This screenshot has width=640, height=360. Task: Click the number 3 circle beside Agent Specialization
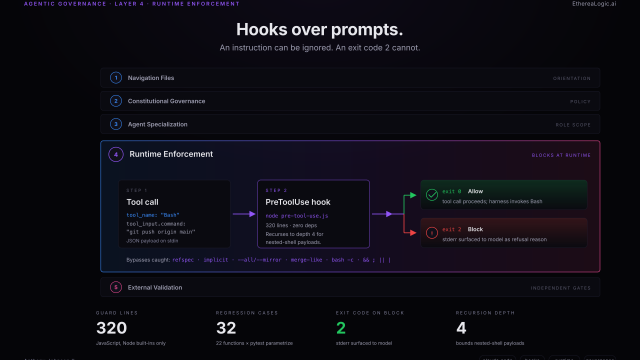click(116, 124)
